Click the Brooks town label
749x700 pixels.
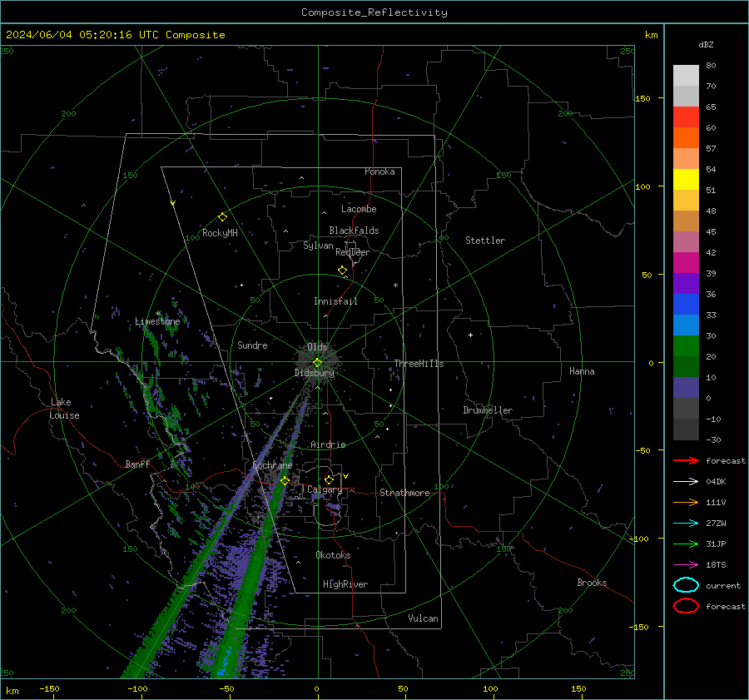coord(592,583)
